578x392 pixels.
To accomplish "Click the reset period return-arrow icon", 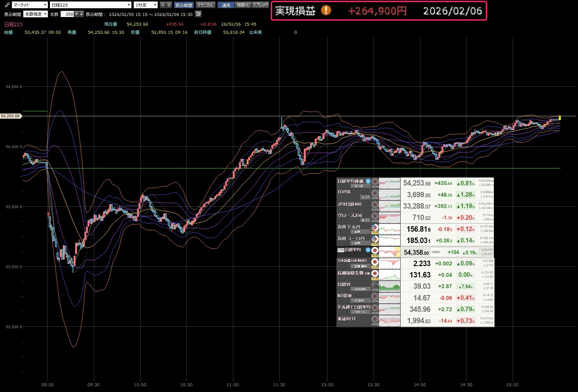I will point(198,14).
